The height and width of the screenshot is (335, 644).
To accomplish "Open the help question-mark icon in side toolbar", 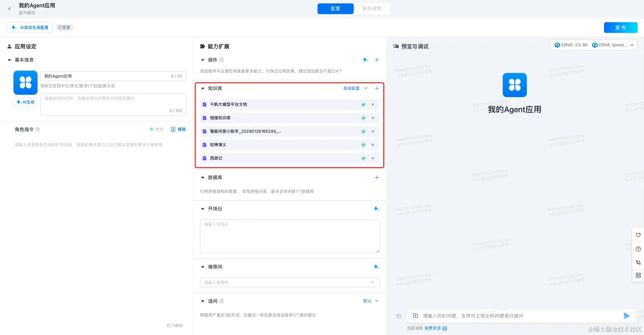I will [638, 249].
